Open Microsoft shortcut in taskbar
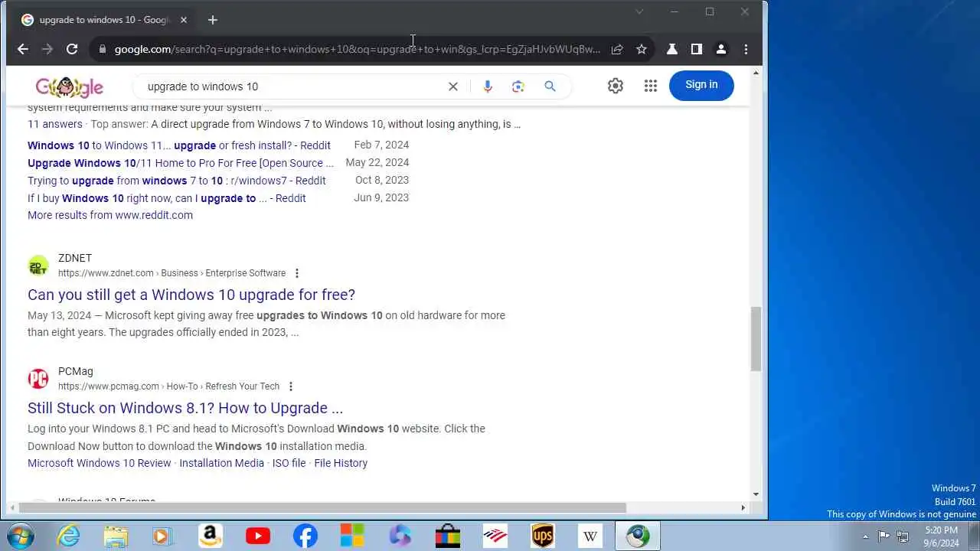The image size is (980, 551). 352,536
